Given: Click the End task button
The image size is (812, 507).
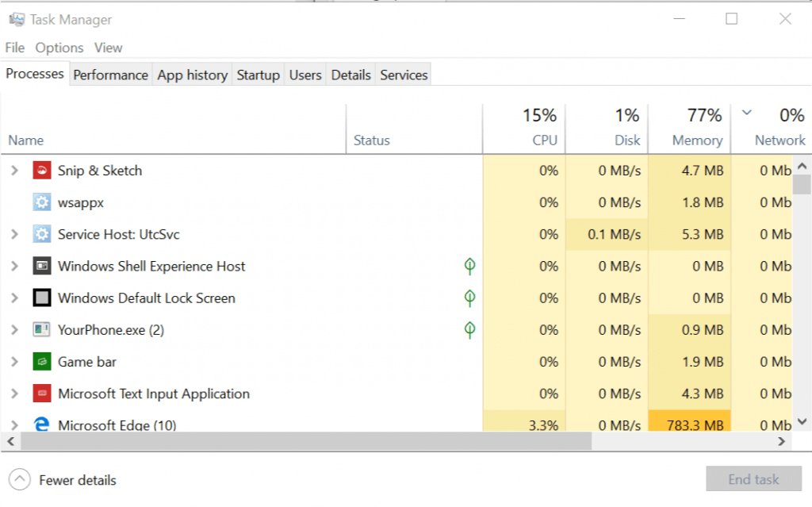Looking at the screenshot, I should [x=753, y=479].
